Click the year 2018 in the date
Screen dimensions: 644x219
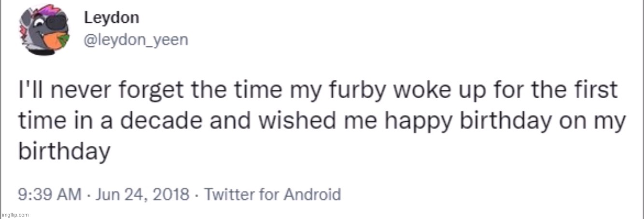172,195
